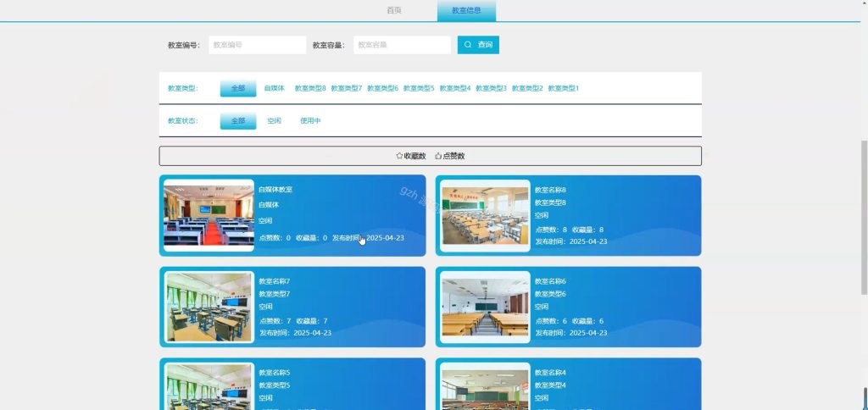The height and width of the screenshot is (410, 868).
Task: Filter by 教室类型1
Action: pos(564,88)
